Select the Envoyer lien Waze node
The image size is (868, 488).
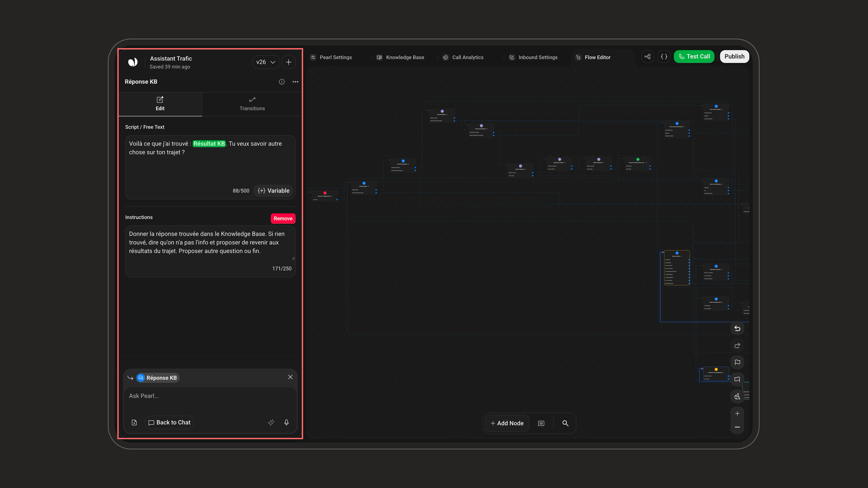click(637, 164)
